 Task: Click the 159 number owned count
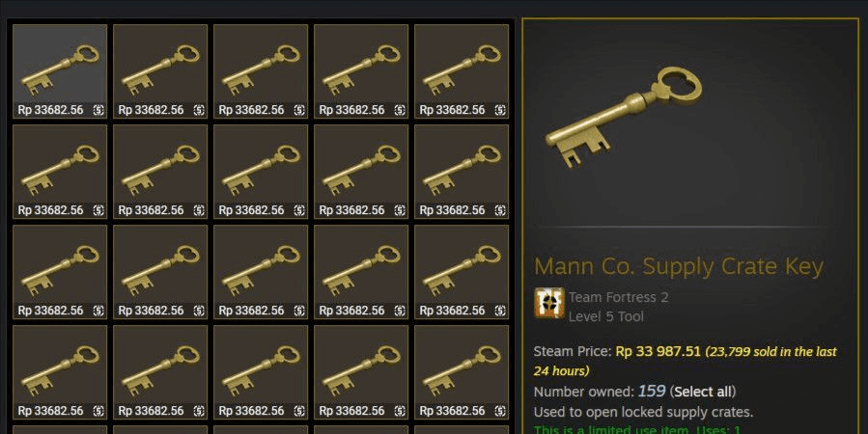tap(652, 392)
